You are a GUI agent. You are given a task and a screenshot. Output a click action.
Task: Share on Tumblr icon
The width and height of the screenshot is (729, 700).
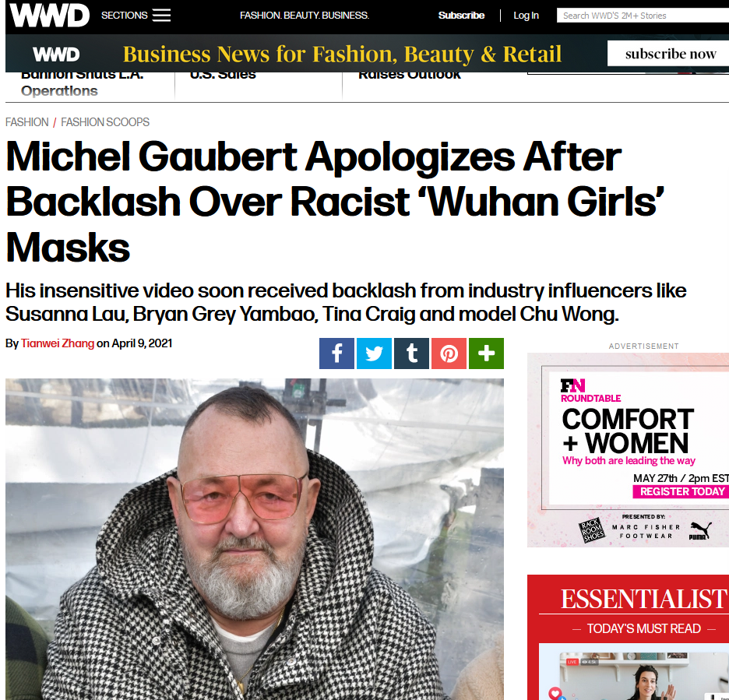click(411, 354)
